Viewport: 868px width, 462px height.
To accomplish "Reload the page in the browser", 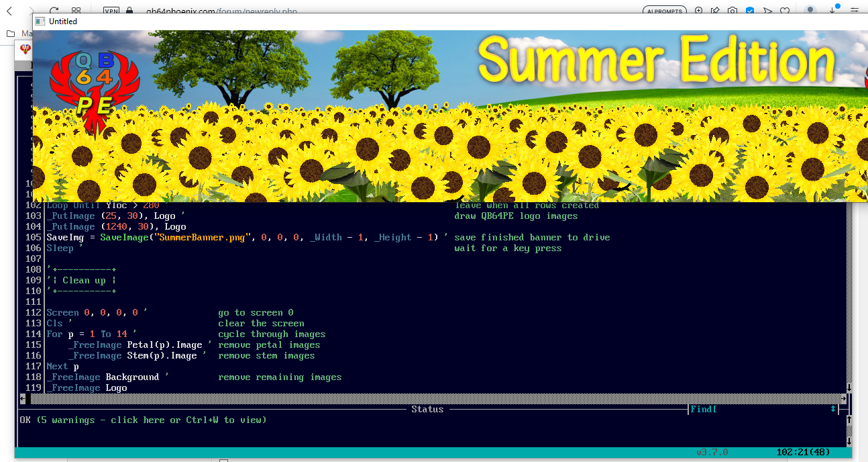I will point(54,11).
